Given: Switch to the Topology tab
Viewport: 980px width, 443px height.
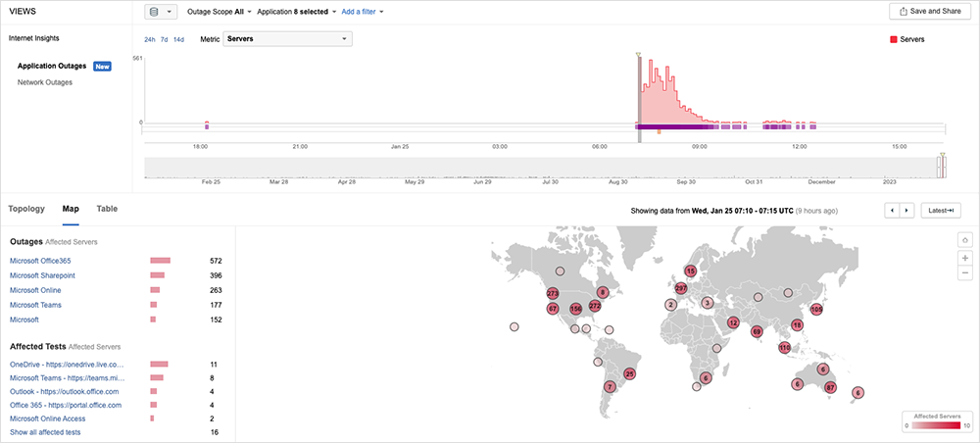Looking at the screenshot, I should [26, 209].
